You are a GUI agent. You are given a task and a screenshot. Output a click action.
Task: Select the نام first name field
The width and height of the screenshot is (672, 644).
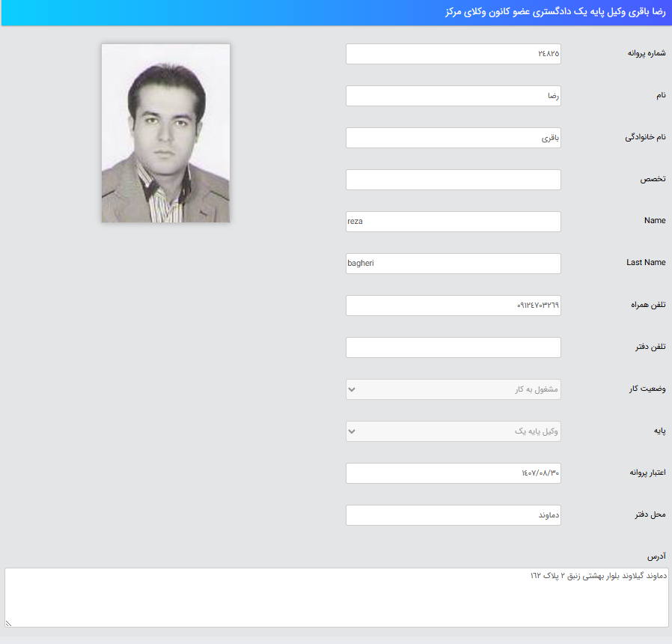(453, 96)
